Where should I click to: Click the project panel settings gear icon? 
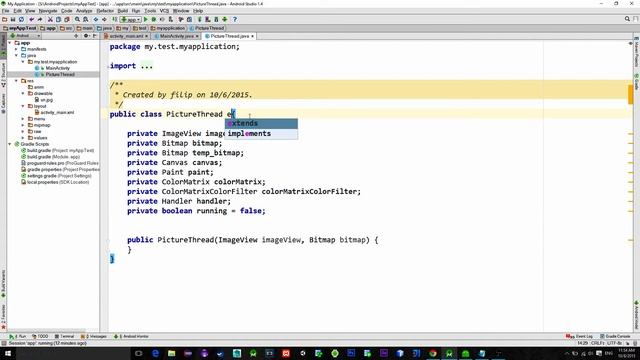click(x=86, y=36)
